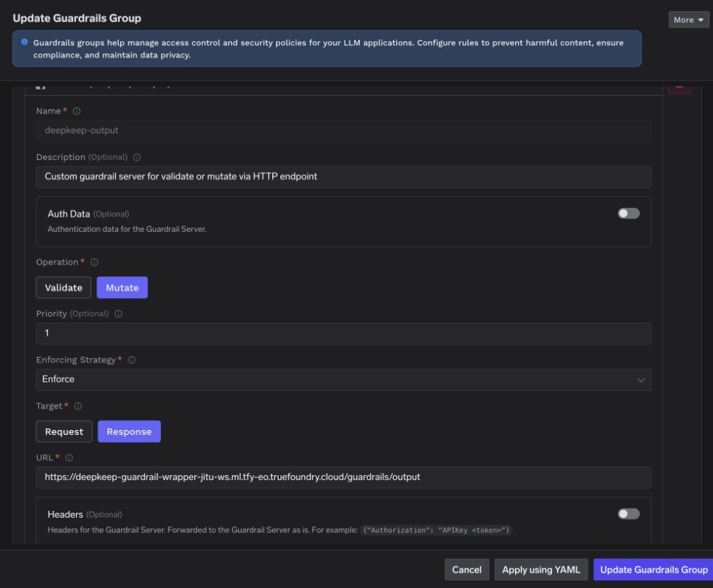Image resolution: width=713 pixels, height=588 pixels.
Task: Select Validate operation
Action: click(63, 287)
